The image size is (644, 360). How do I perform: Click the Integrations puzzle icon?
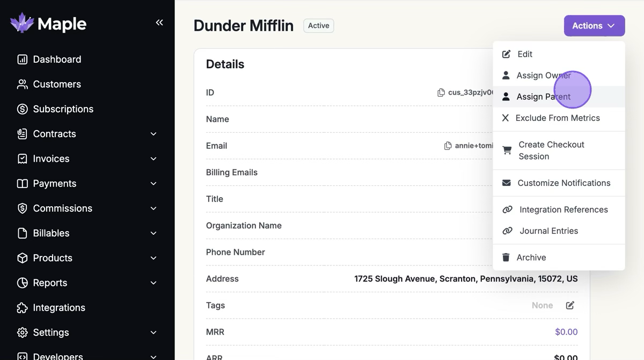(x=22, y=308)
